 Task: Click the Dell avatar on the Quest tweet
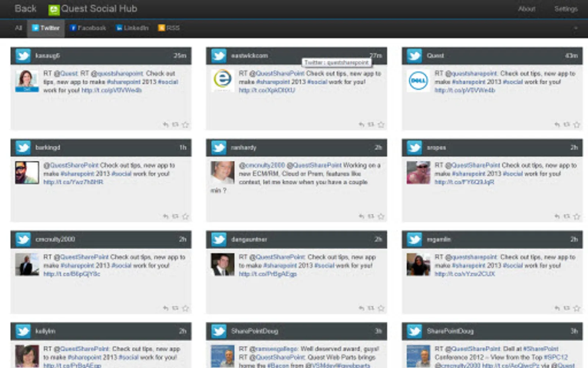[x=418, y=81]
